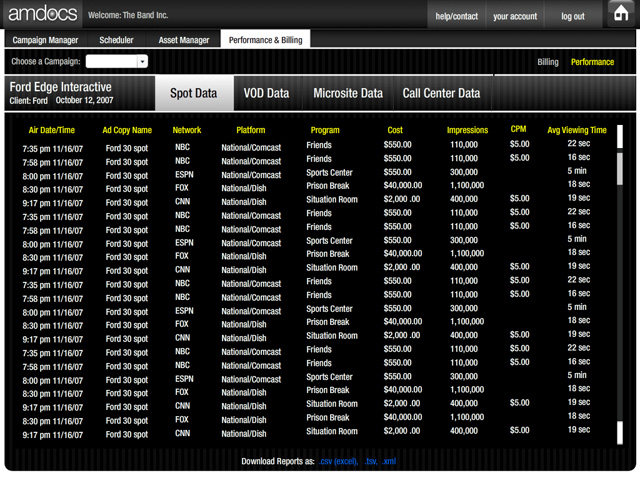Click 'Client: Ford' text
The height and width of the screenshot is (478, 640).
(29, 101)
